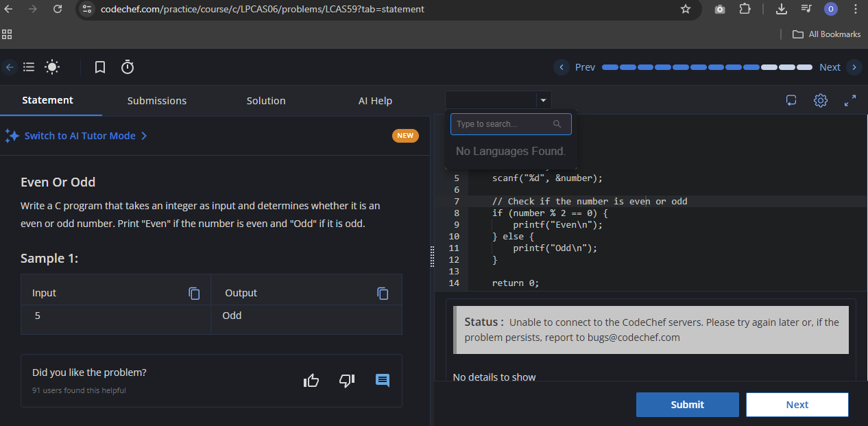Click the first blue progress segment

pyautogui.click(x=610, y=67)
